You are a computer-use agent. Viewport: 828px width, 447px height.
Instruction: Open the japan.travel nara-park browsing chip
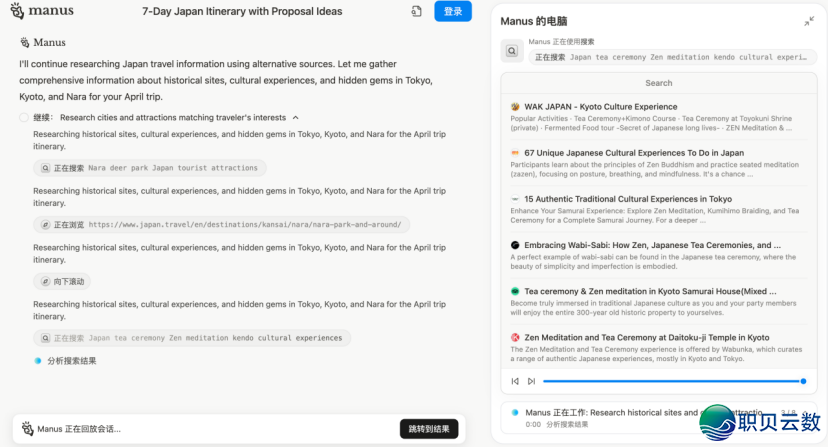tap(221, 225)
